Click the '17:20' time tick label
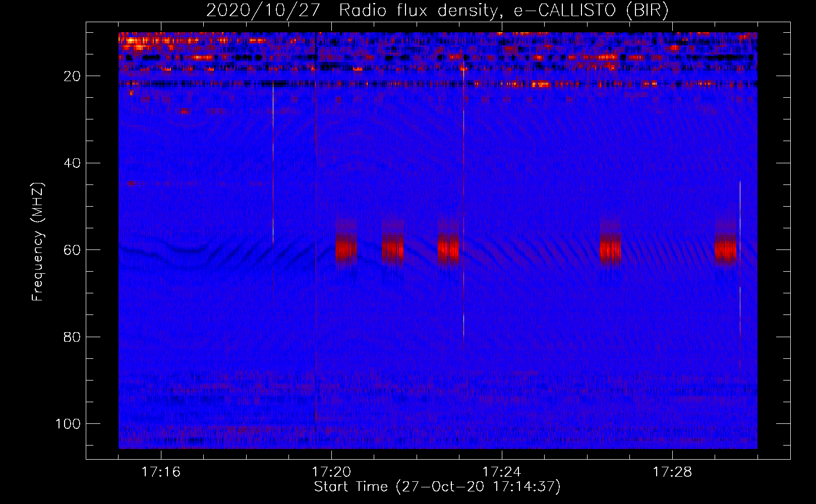The height and width of the screenshot is (504, 816). click(331, 472)
